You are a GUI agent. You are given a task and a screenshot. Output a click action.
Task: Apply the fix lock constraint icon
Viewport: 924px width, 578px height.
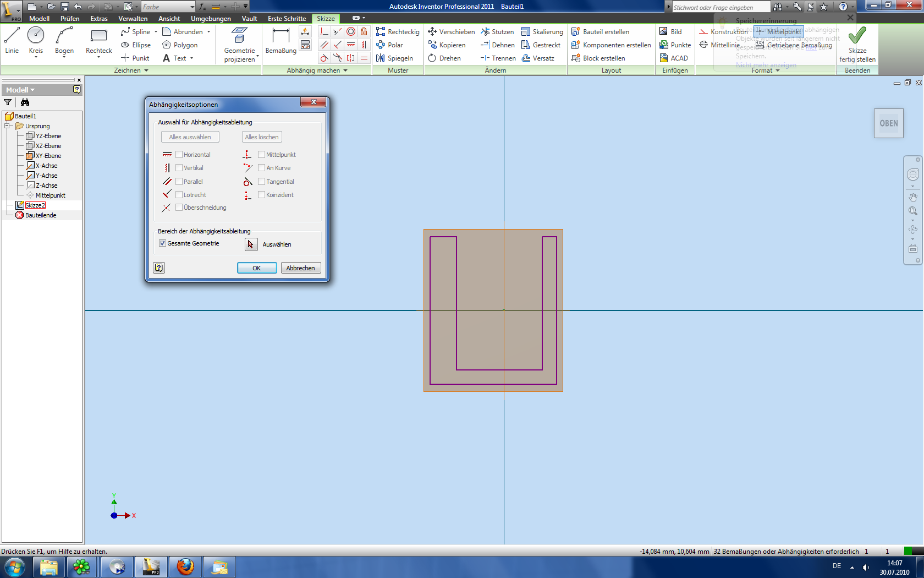tap(364, 32)
